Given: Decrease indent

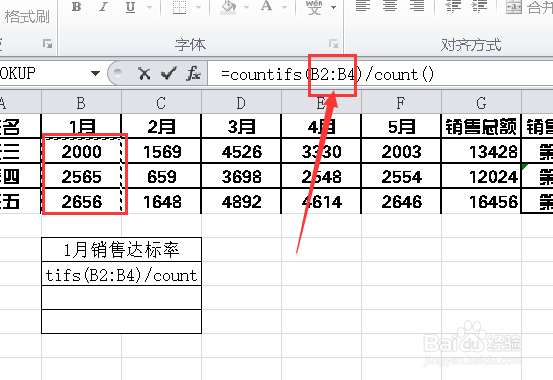Looking at the screenshot, I should tap(454, 6).
